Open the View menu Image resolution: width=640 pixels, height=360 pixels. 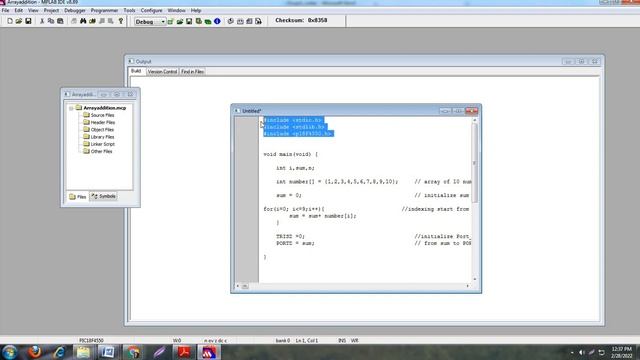point(33,10)
